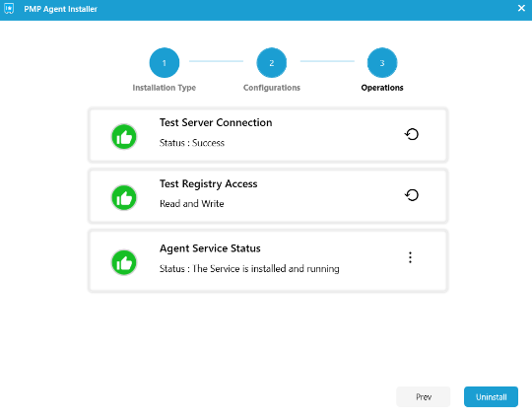The height and width of the screenshot is (420, 532).
Task: Click the Uninstall button
Action: coord(491,396)
